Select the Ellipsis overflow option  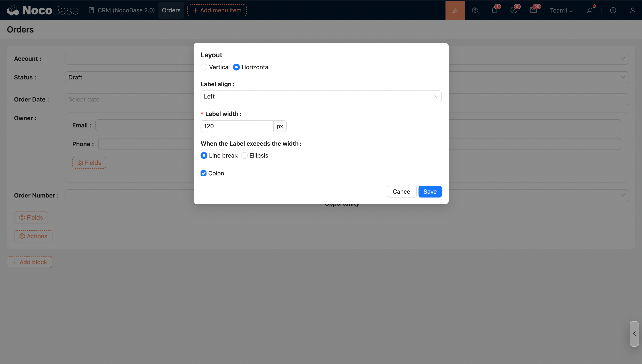click(244, 155)
